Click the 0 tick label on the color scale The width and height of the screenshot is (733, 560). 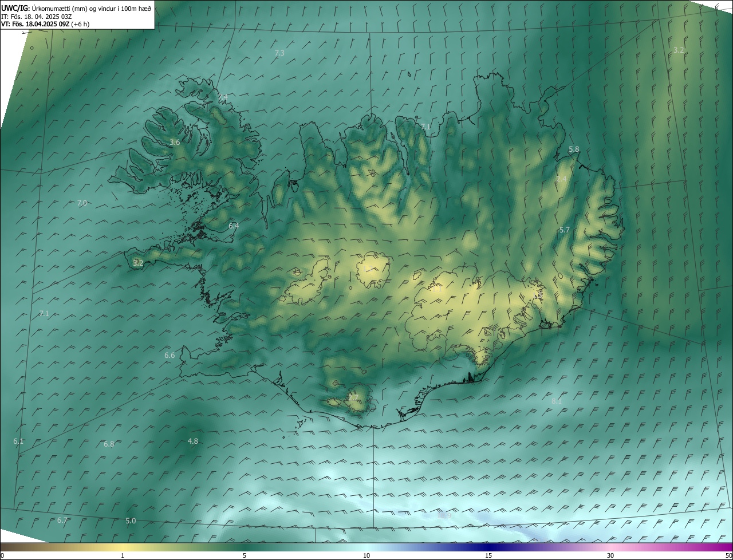coord(2,555)
